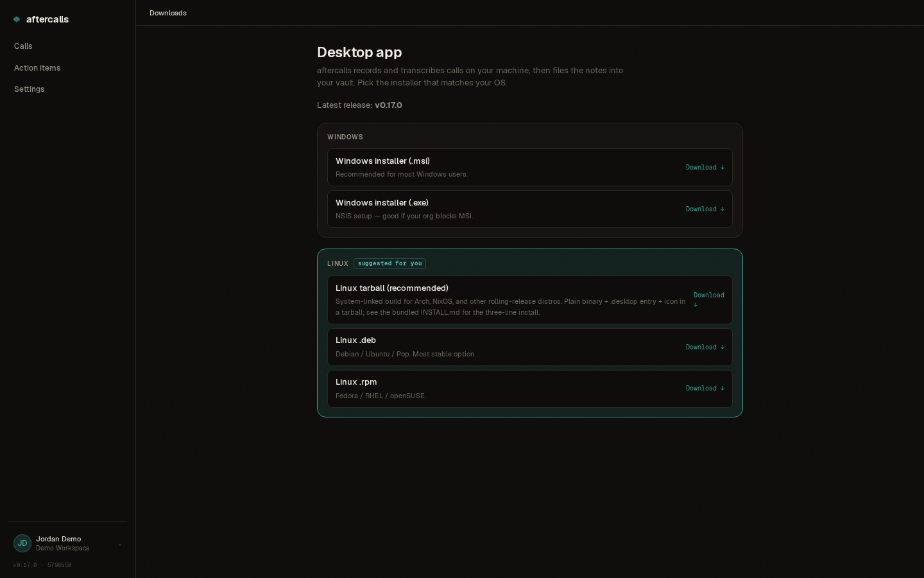The image size is (924, 578).
Task: Download the Linux .deb package
Action: click(705, 347)
